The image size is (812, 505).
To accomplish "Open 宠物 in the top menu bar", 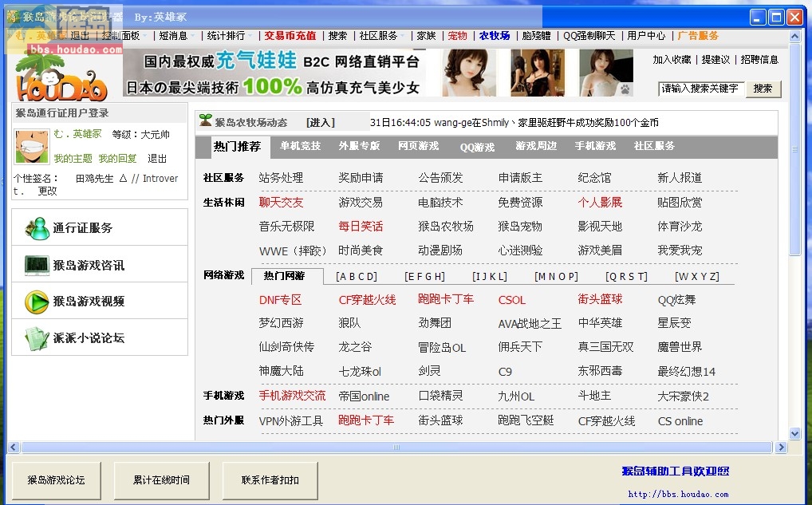I will click(457, 36).
